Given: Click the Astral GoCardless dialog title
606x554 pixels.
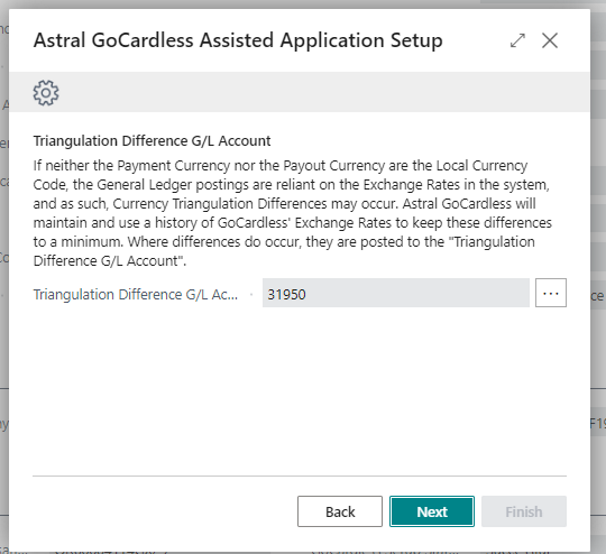Looking at the screenshot, I should click(238, 41).
